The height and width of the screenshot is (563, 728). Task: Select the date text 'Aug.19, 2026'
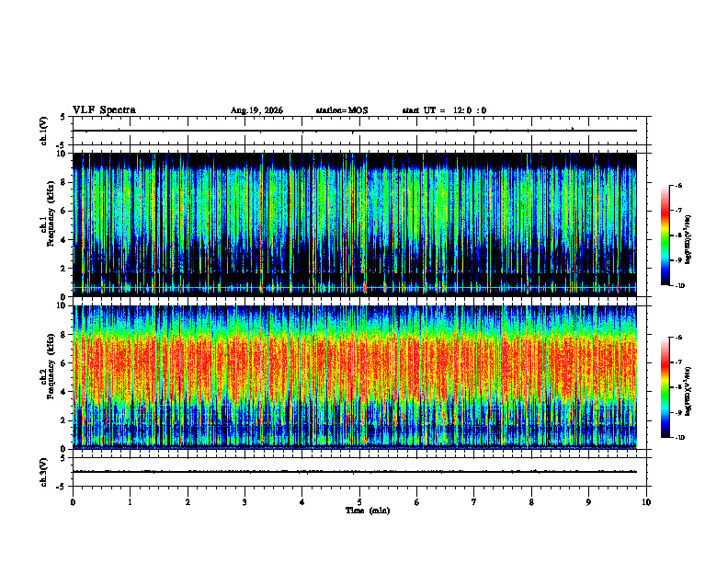pyautogui.click(x=256, y=110)
